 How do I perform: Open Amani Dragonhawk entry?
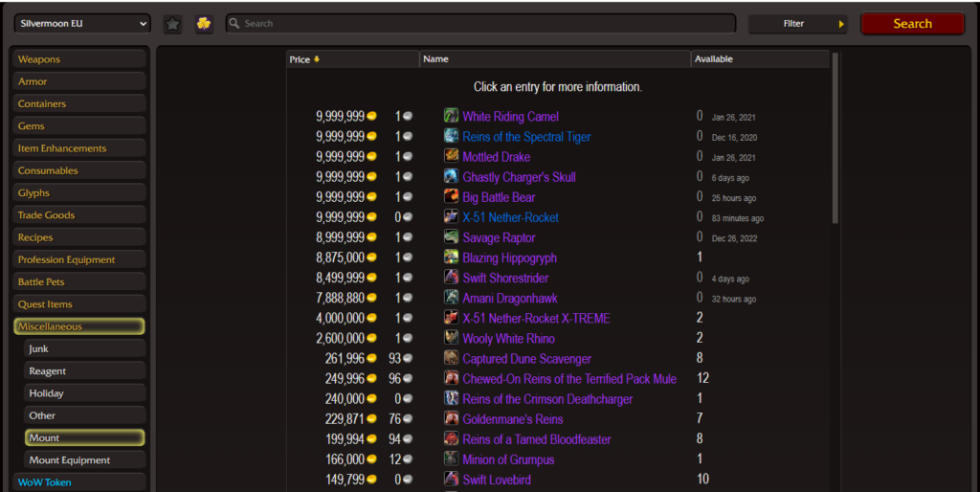click(x=510, y=299)
